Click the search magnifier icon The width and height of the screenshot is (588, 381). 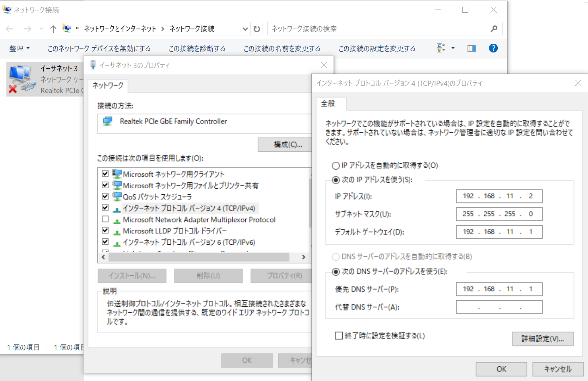(494, 29)
